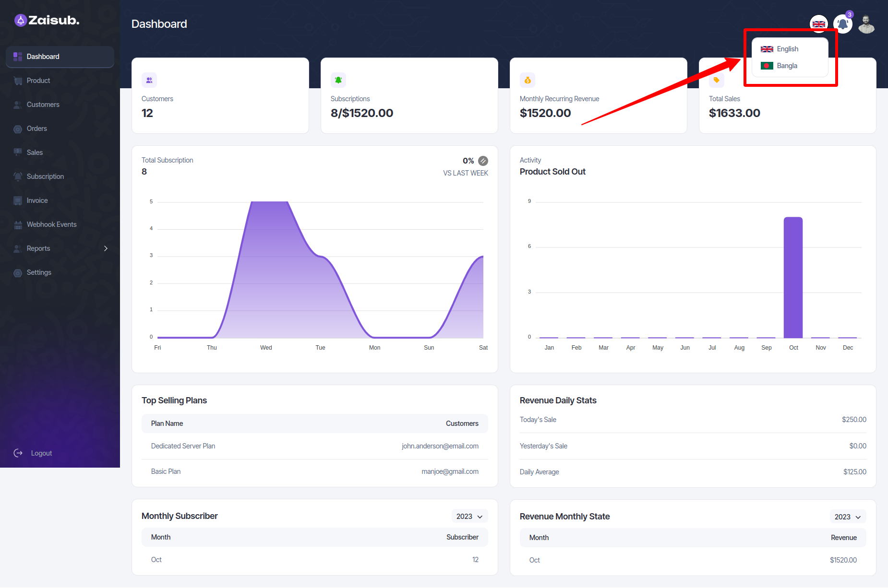Click 'Dedicated Server Plan' row

pyautogui.click(x=315, y=446)
